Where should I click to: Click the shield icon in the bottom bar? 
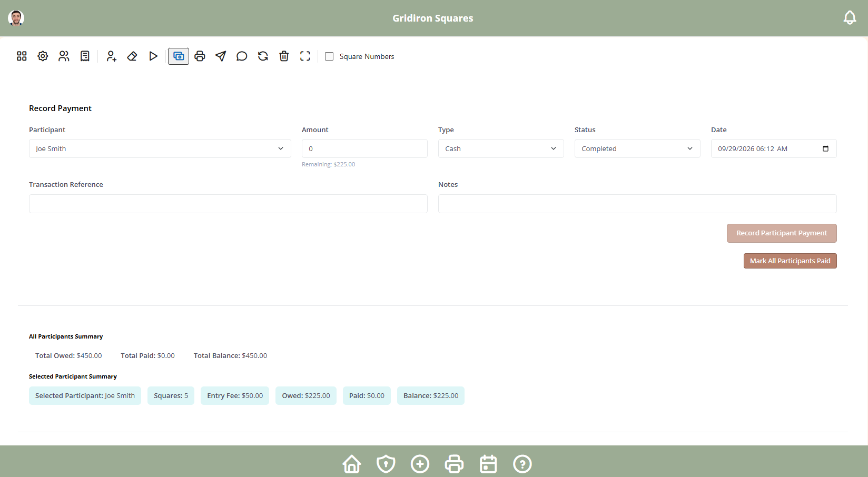coord(386,464)
